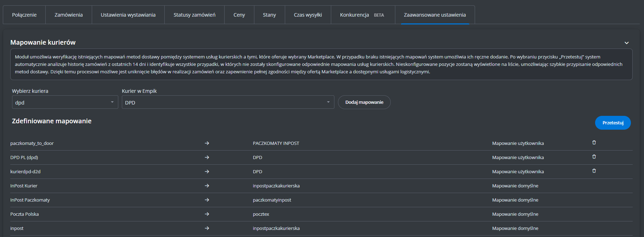Delete the DPD PL (dpd) mapping
This screenshot has height=237, width=644.
[594, 157]
